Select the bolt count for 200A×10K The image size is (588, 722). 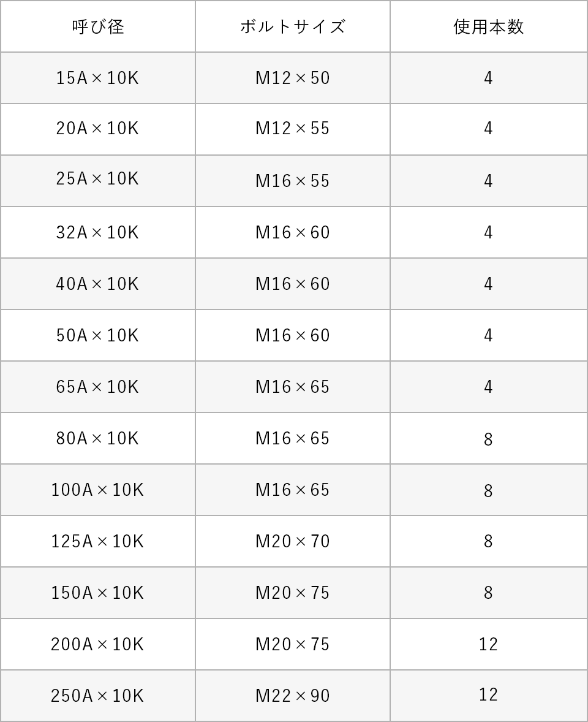click(x=488, y=644)
